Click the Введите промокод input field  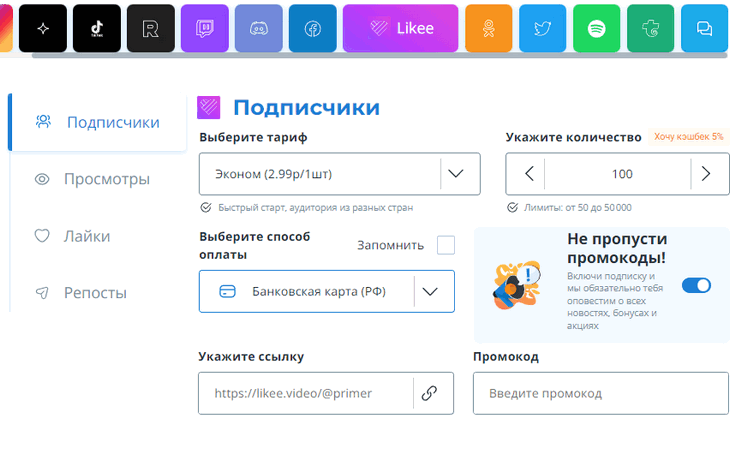[601, 393]
